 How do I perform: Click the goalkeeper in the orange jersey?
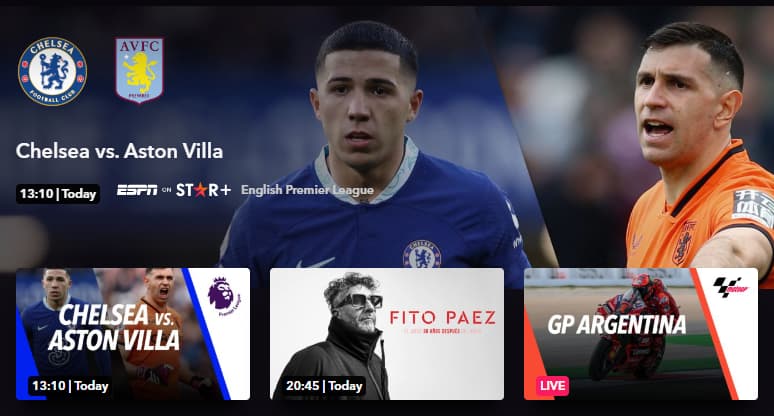click(x=701, y=148)
